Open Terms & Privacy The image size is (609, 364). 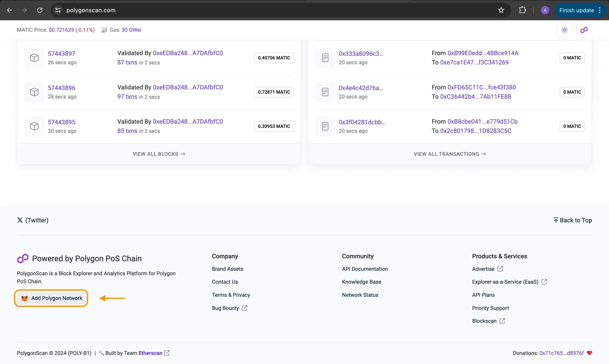(231, 295)
